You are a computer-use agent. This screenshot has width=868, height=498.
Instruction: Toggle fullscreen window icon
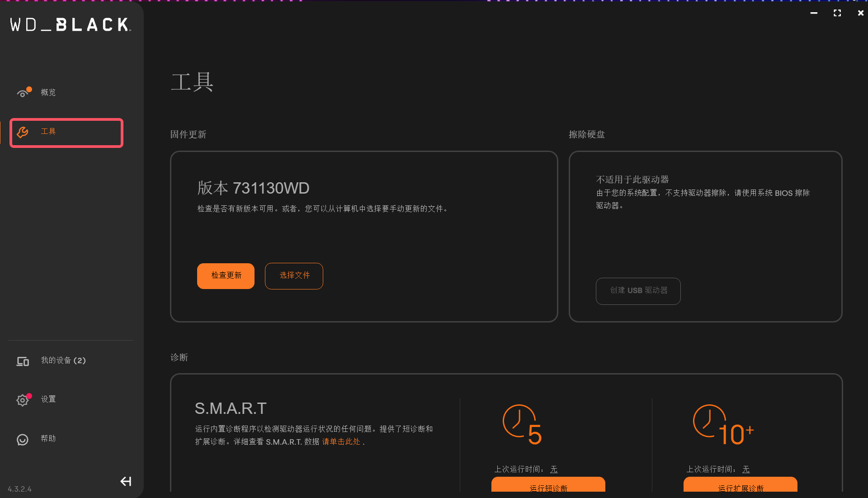[x=837, y=13]
